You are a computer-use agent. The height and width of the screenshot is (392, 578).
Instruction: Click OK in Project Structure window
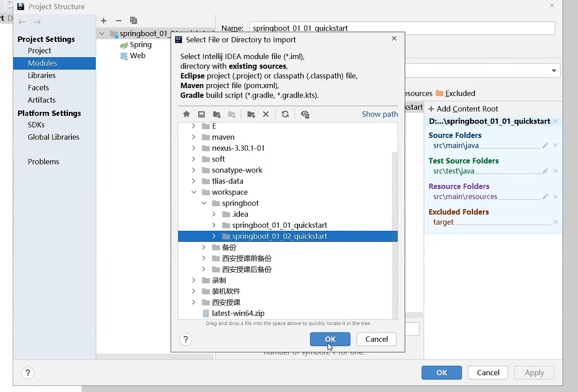pos(442,373)
